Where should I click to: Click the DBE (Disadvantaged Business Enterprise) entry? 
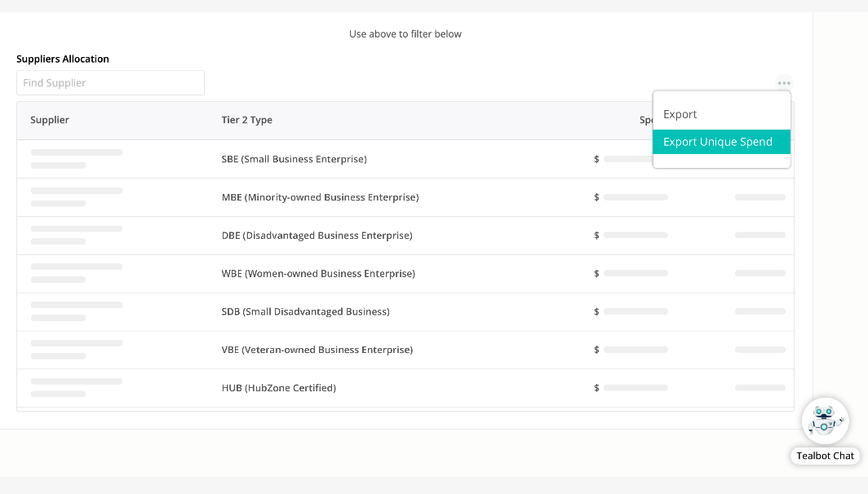click(x=317, y=236)
